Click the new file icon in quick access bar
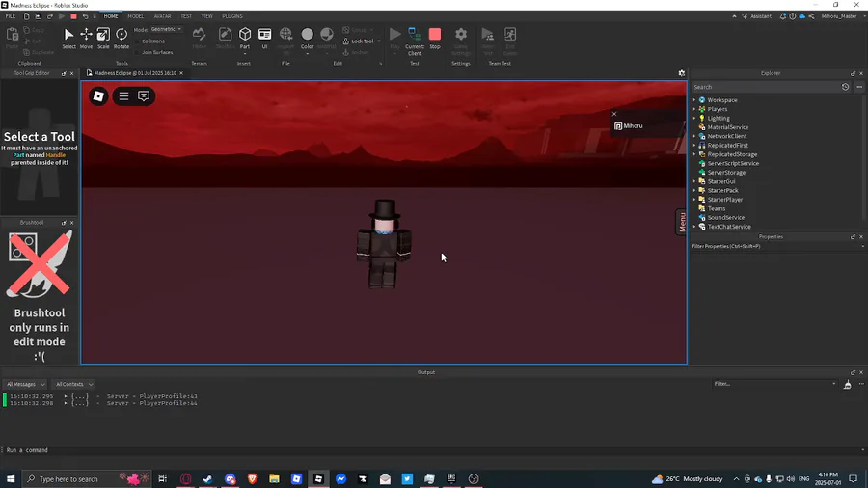 (26, 16)
